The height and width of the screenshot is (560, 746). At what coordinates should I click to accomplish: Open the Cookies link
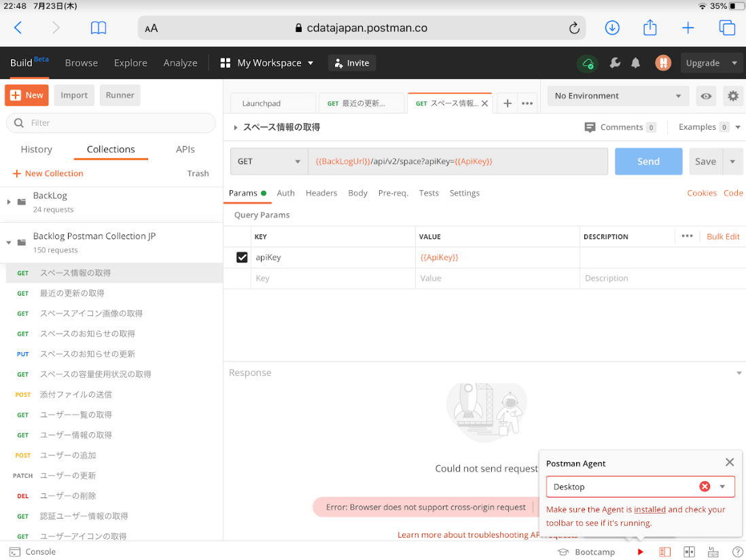pyautogui.click(x=701, y=193)
